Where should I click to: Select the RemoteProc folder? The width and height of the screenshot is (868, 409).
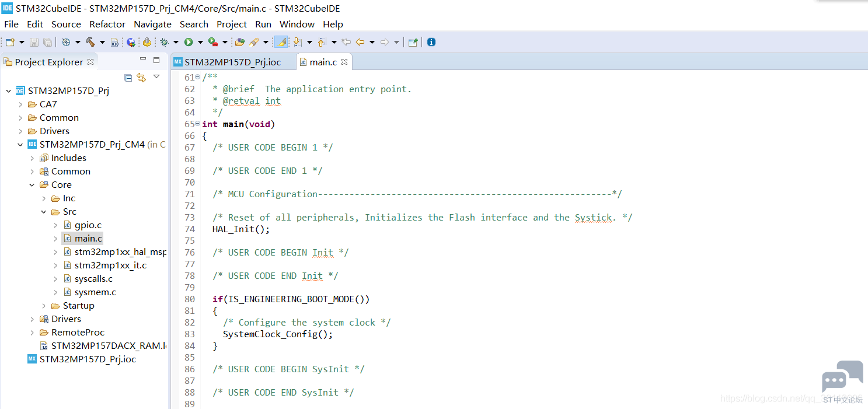78,333
